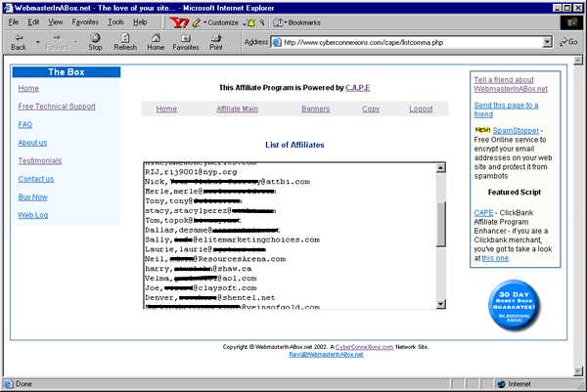Click the New badge beside SpamStopper

coord(482,130)
